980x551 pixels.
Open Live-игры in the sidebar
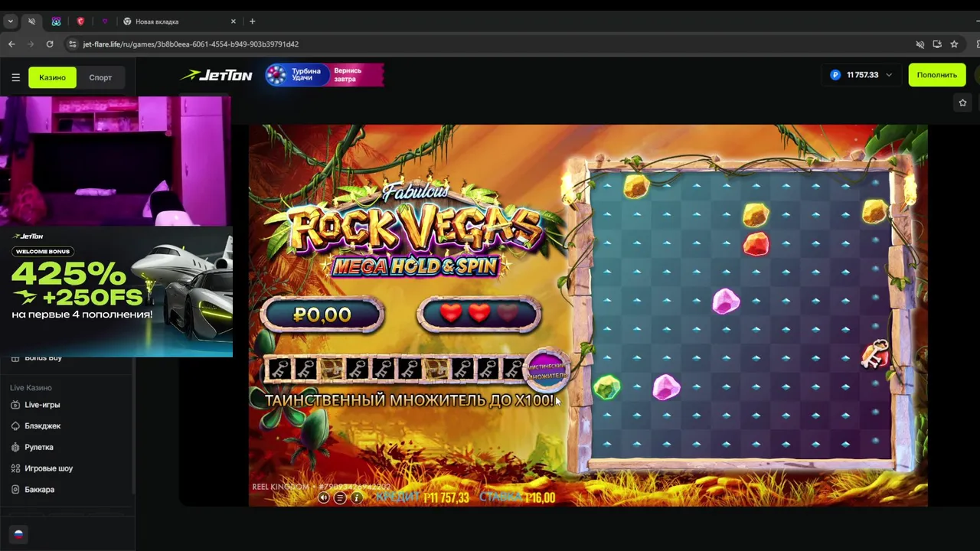[42, 405]
